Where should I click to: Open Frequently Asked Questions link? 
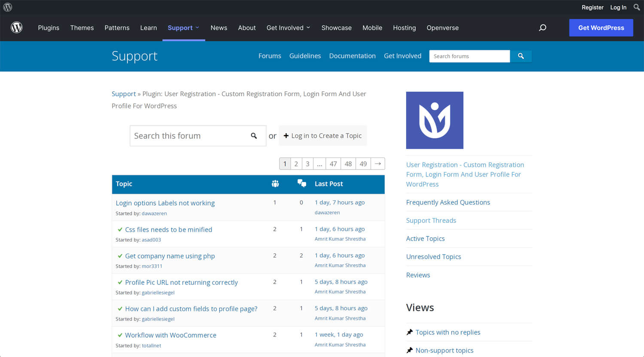tap(448, 202)
